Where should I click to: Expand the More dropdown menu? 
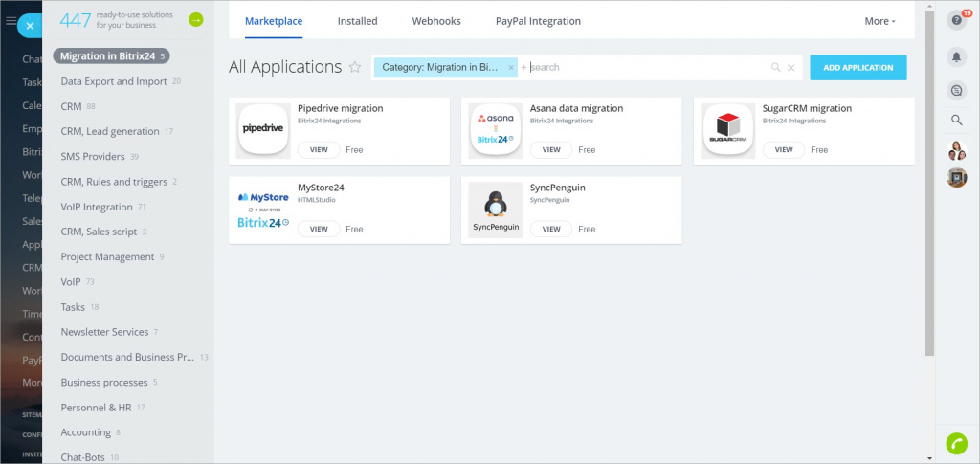tap(880, 21)
